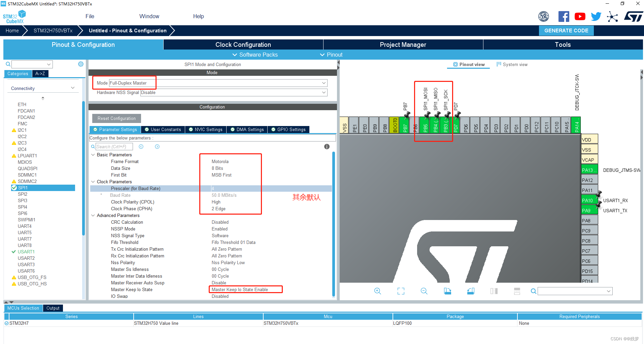Viewport: 644px width, 344px height.
Task: Select SPI2 peripheral
Action: pyautogui.click(x=23, y=194)
